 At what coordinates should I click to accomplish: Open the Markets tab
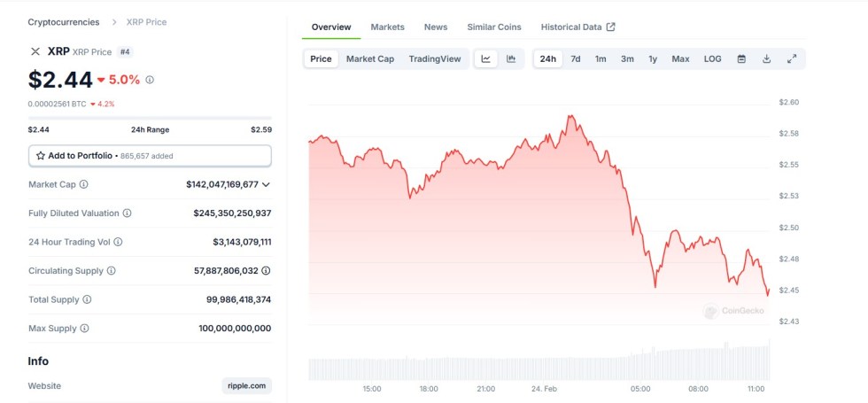(x=387, y=27)
